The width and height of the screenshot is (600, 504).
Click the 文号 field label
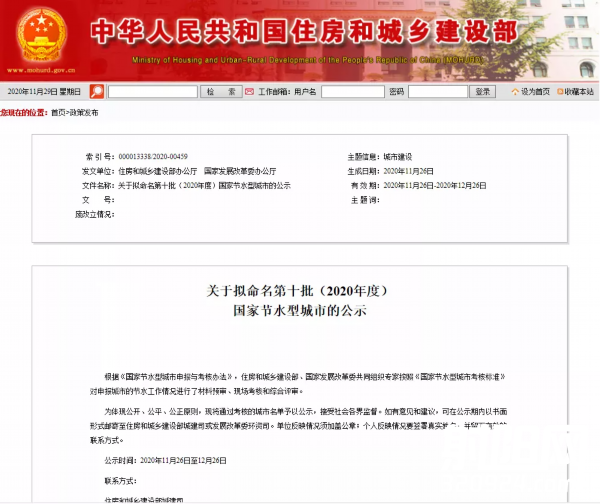[x=98, y=200]
